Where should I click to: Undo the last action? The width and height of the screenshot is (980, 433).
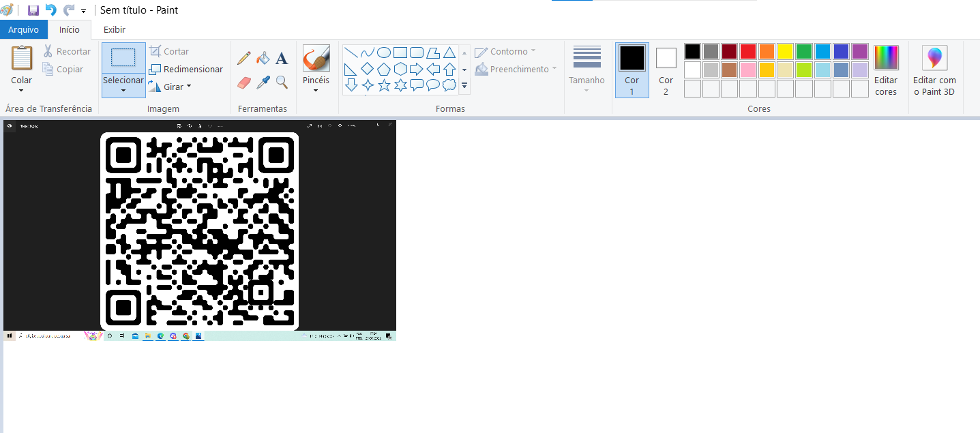click(51, 10)
